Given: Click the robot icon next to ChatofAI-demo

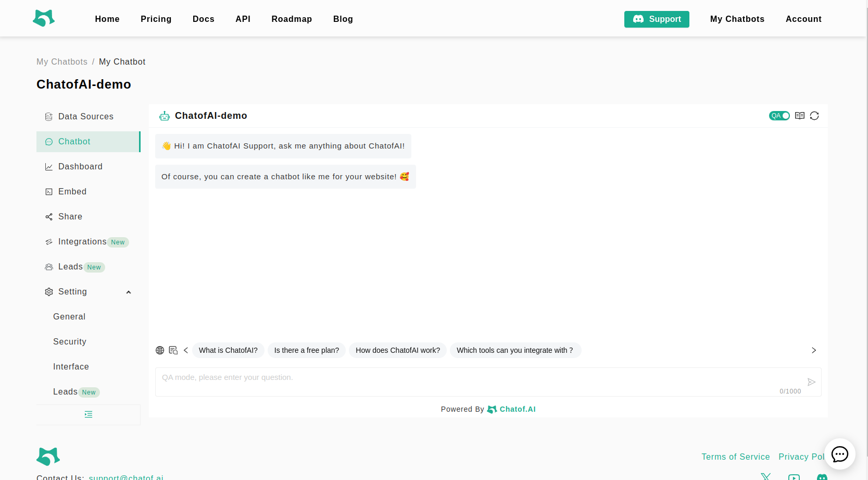Looking at the screenshot, I should tap(165, 116).
